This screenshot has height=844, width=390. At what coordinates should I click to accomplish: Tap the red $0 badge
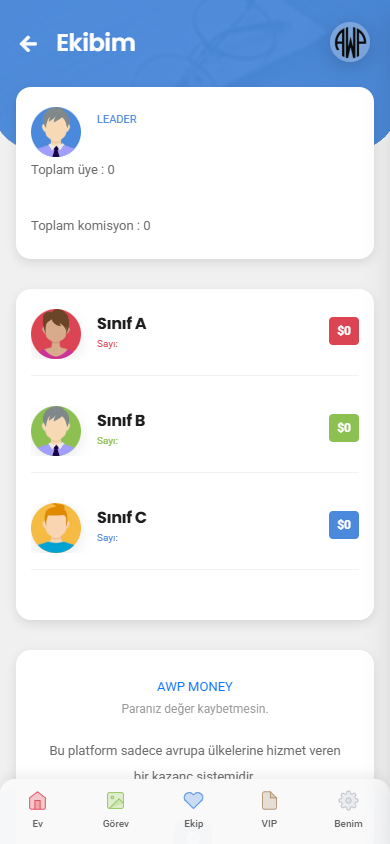coord(344,331)
